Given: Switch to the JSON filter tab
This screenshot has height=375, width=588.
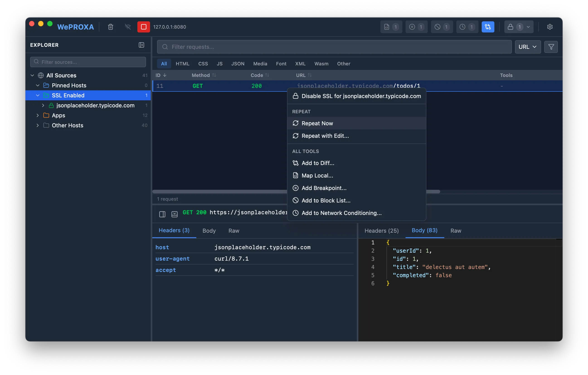Looking at the screenshot, I should click(x=238, y=64).
